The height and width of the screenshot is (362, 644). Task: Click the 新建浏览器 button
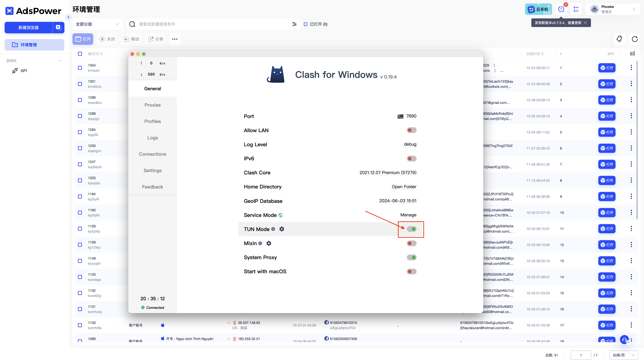pos(28,27)
